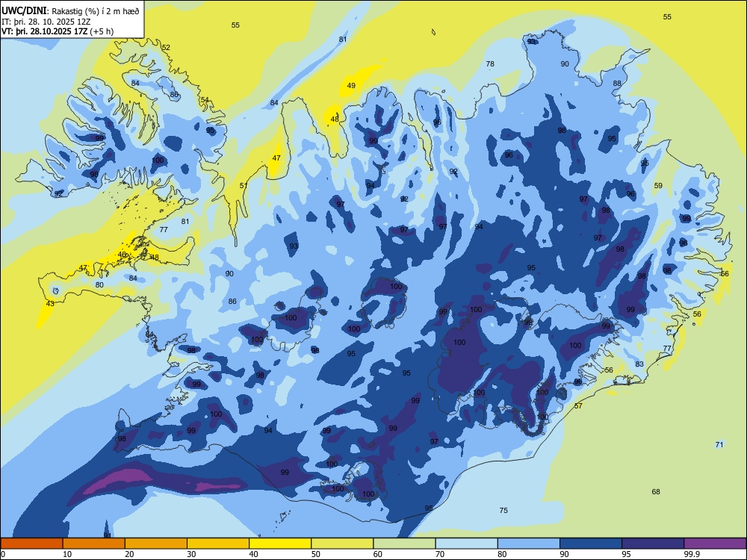The image size is (747, 560).
Task: Click the humidity value '75' on the map
Action: point(503,510)
